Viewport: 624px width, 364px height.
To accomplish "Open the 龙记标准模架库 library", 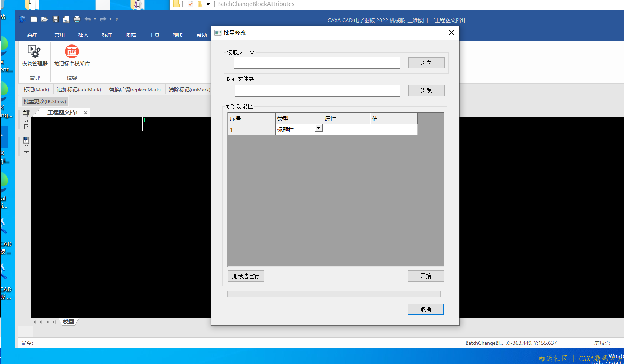I will tap(72, 55).
